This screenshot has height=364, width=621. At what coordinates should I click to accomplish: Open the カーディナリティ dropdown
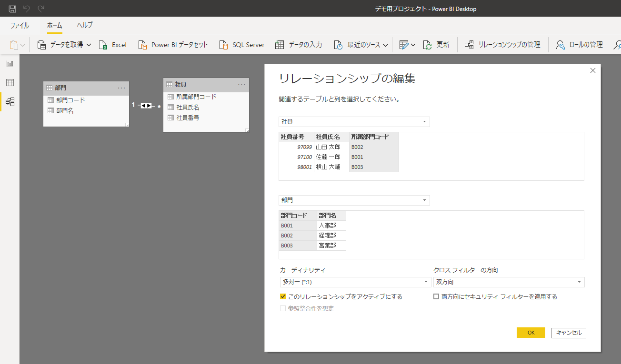356,282
